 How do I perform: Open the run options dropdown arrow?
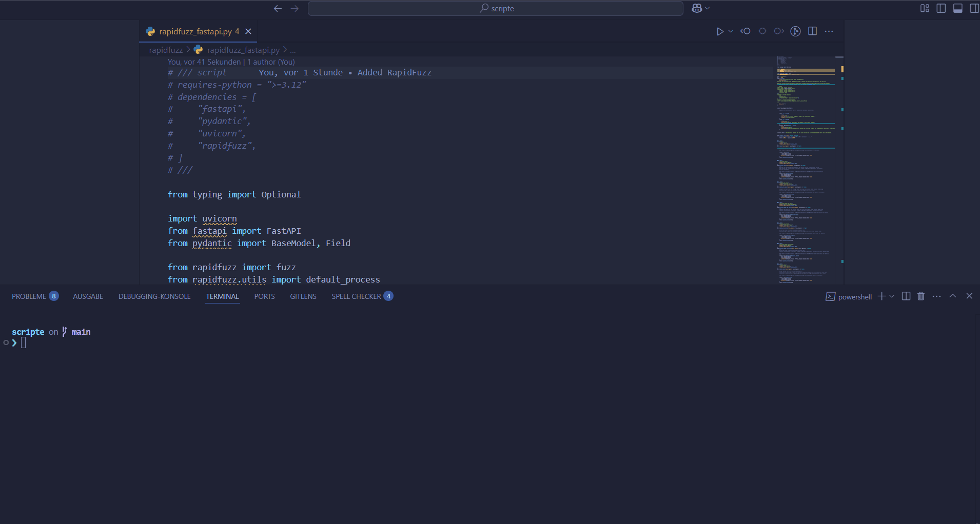pyautogui.click(x=731, y=32)
